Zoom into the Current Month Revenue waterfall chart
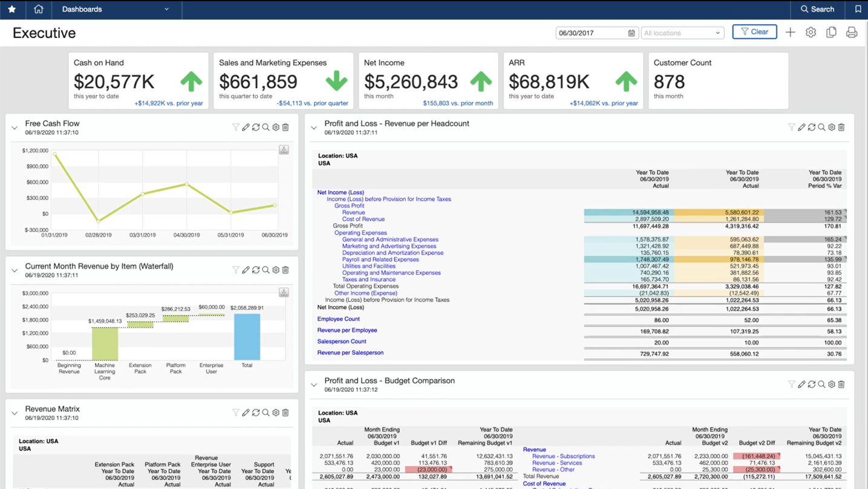The height and width of the screenshot is (489, 868). point(266,270)
